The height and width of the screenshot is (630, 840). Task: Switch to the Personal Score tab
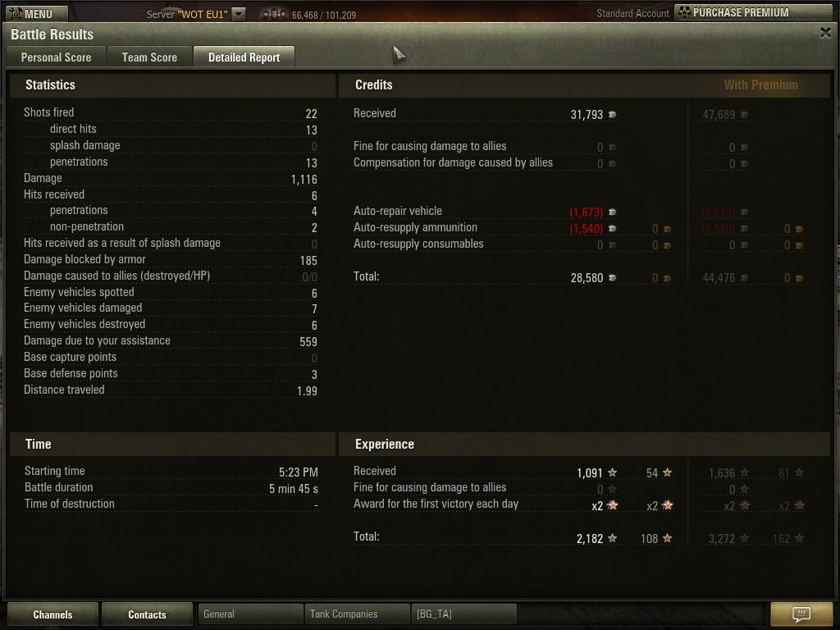[57, 57]
